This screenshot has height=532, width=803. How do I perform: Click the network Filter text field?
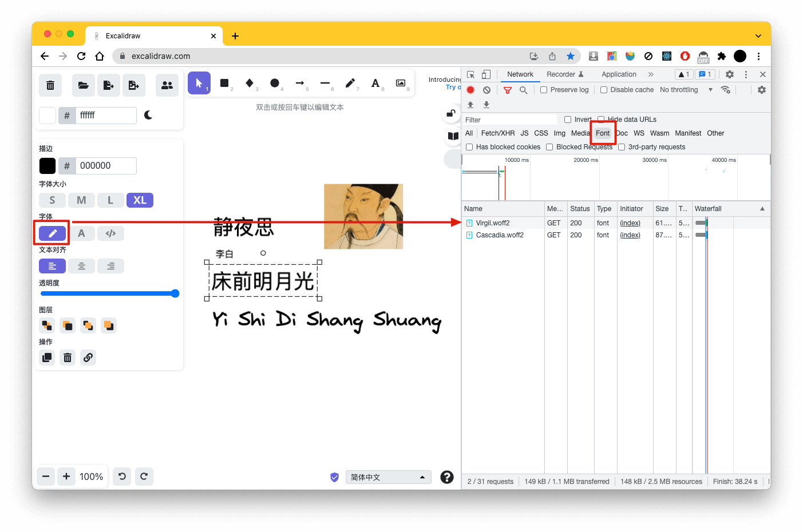point(510,120)
